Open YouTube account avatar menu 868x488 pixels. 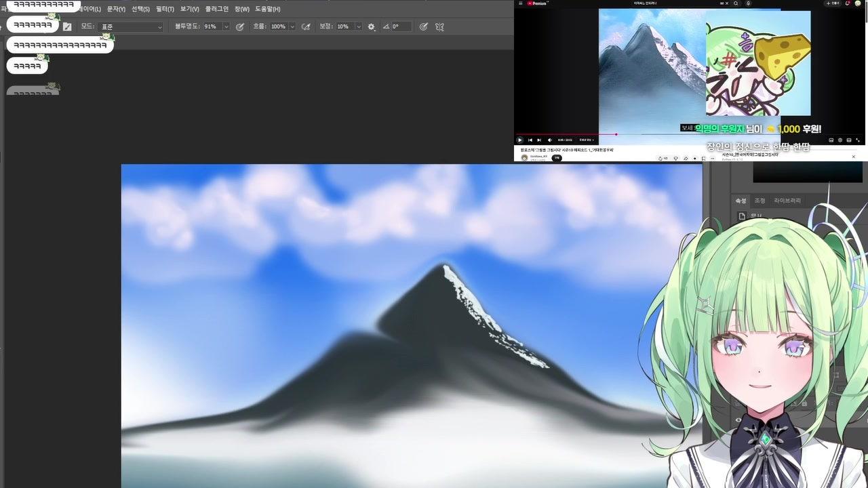pyautogui.click(x=858, y=3)
